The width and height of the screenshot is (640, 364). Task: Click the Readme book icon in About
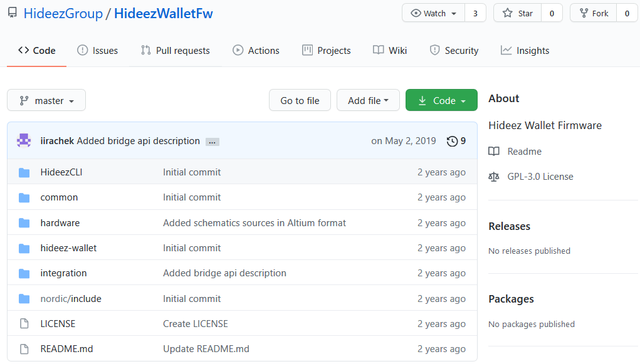[494, 152]
